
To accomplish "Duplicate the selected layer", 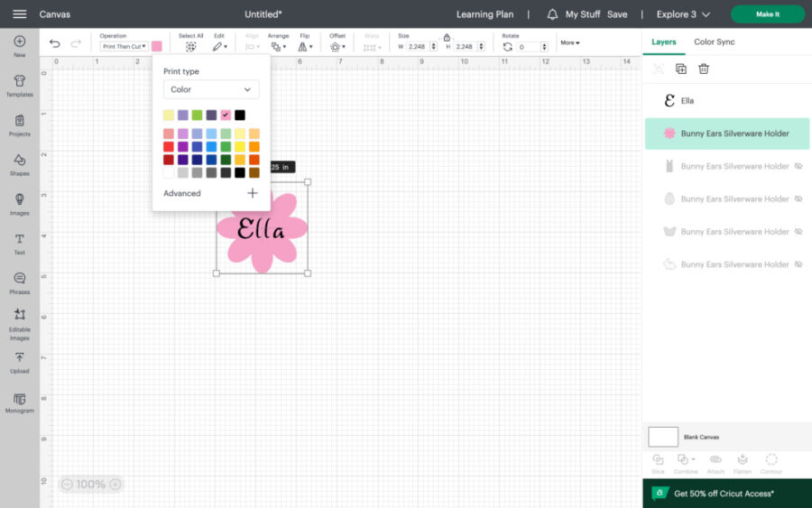I will click(681, 69).
